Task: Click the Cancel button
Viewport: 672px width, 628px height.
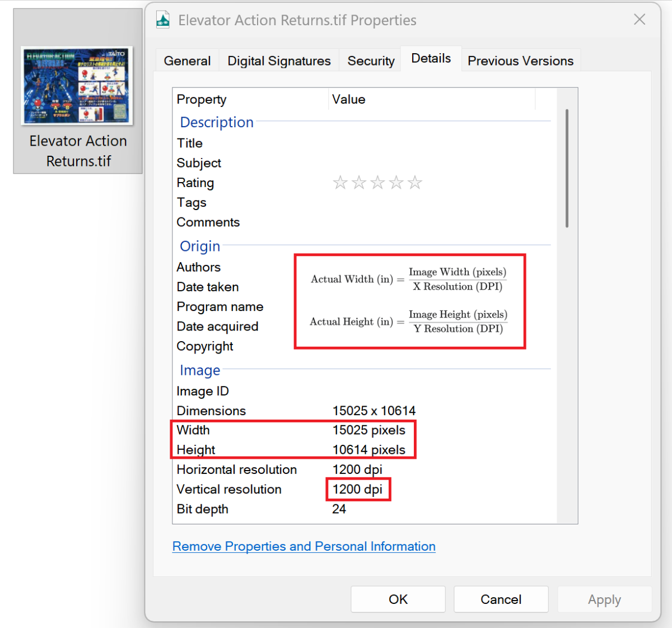Action: click(501, 599)
